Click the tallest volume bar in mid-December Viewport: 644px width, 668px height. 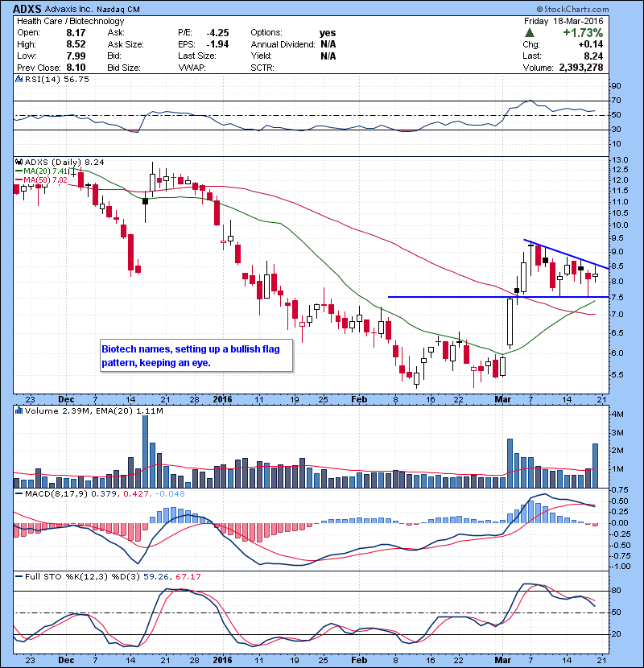click(x=145, y=452)
